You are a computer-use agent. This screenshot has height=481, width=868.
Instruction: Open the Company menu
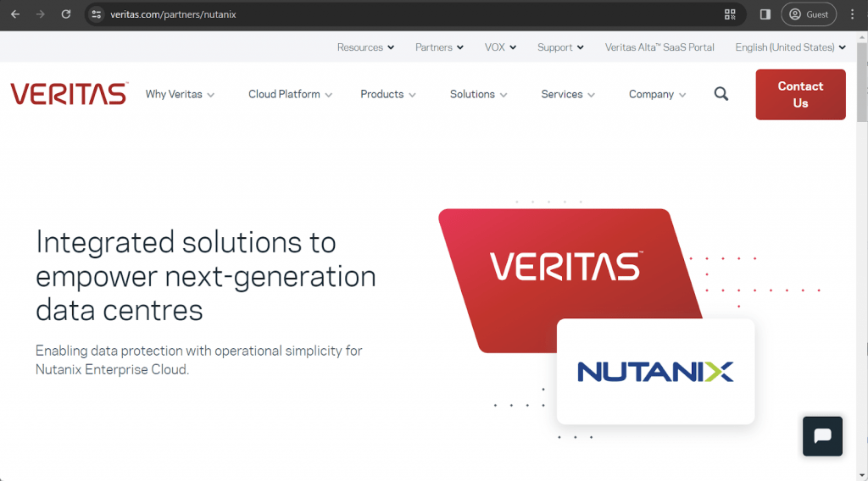657,95
